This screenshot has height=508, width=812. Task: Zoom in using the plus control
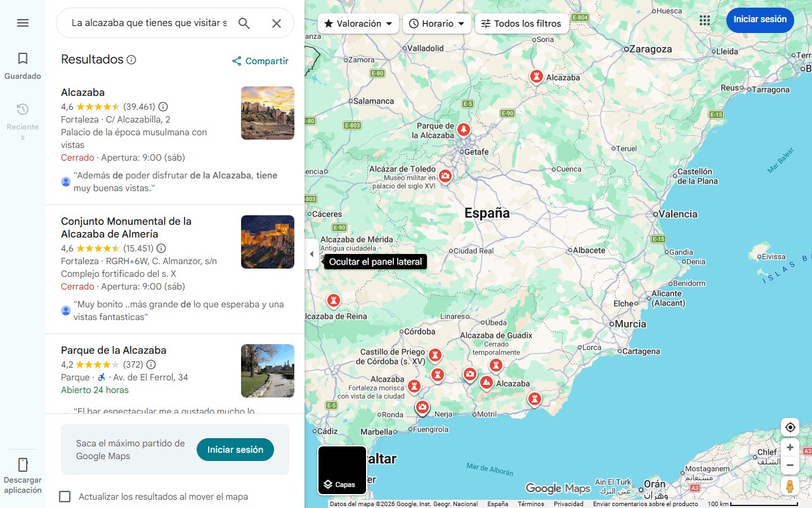tap(790, 447)
